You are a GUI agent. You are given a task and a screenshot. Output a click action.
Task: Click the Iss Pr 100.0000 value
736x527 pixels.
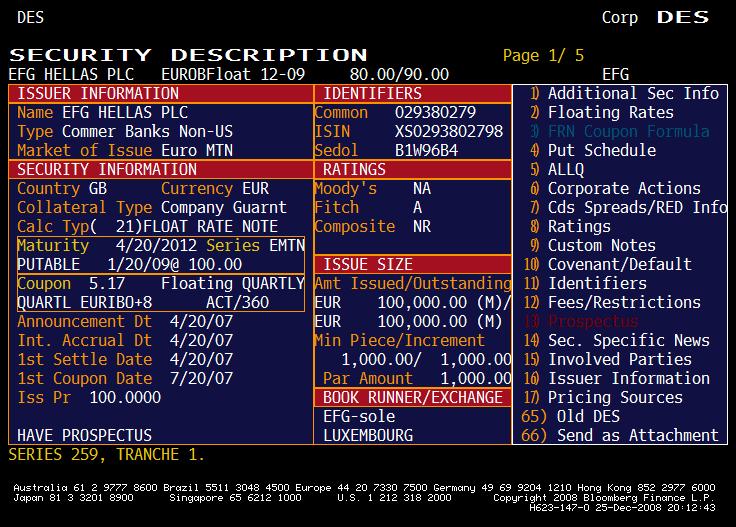pos(125,397)
